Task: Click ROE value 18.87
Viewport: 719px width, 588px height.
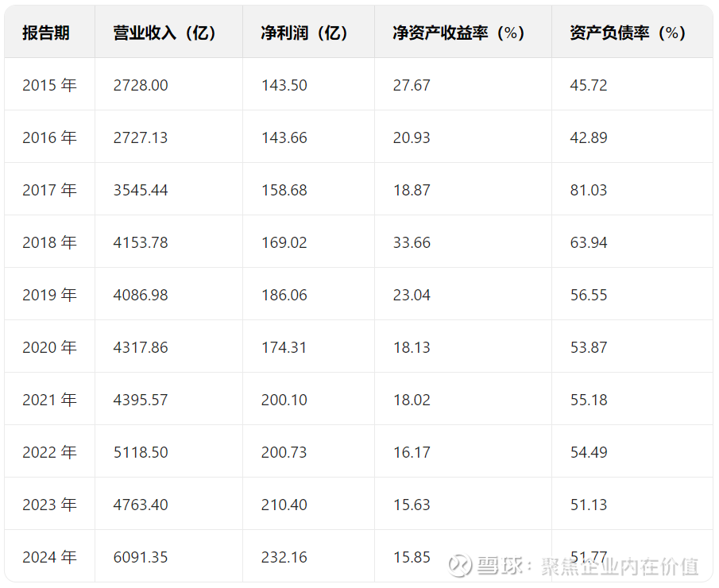Action: click(412, 190)
